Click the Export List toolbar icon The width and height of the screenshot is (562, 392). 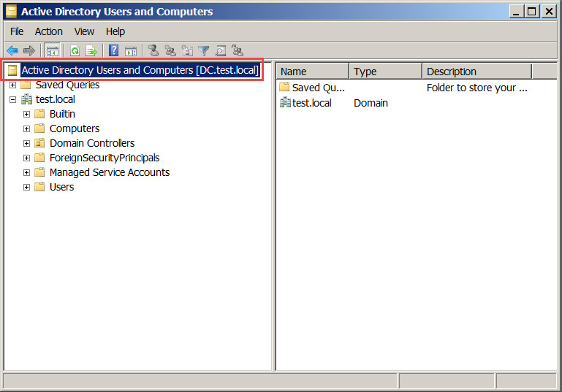91,50
